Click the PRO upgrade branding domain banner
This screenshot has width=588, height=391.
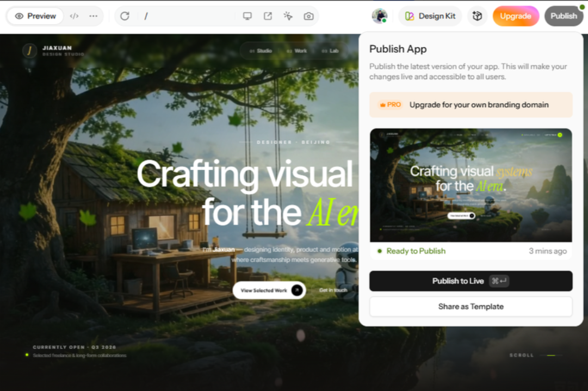coord(471,104)
